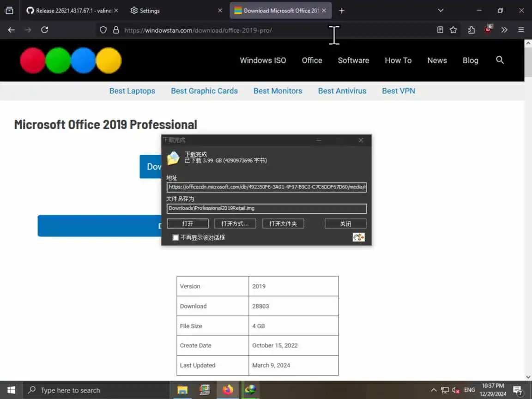Click the wide blue download button
Viewport: 532px width, 399px height.
click(99, 226)
